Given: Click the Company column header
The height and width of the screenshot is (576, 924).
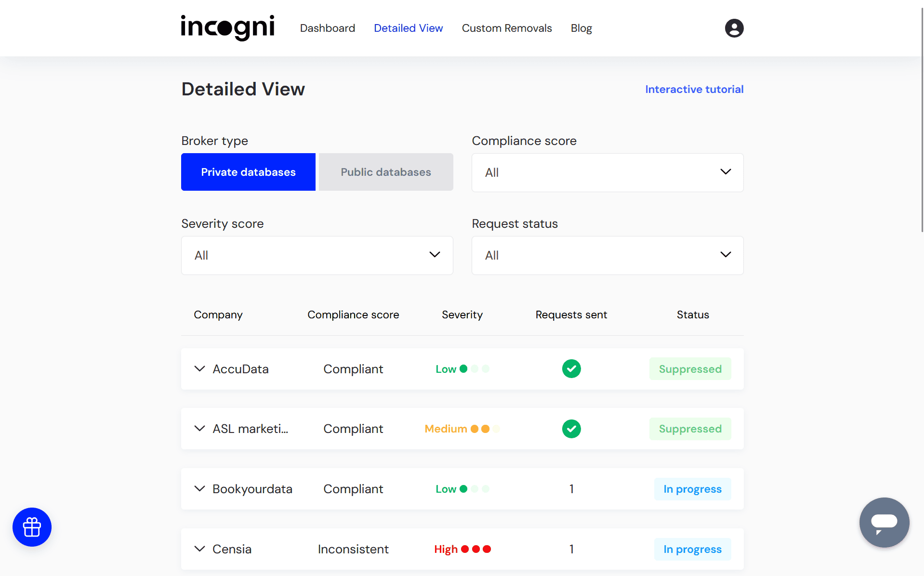Looking at the screenshot, I should click(218, 314).
